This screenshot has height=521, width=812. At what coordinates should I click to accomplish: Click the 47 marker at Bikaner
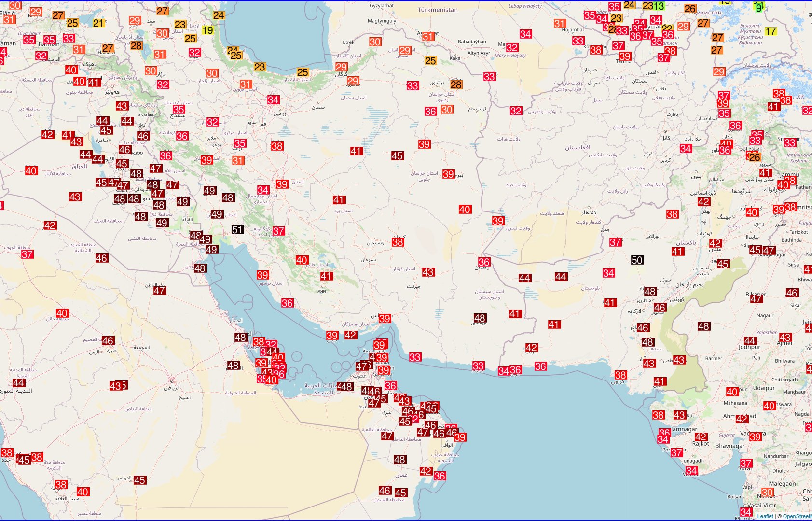click(756, 299)
